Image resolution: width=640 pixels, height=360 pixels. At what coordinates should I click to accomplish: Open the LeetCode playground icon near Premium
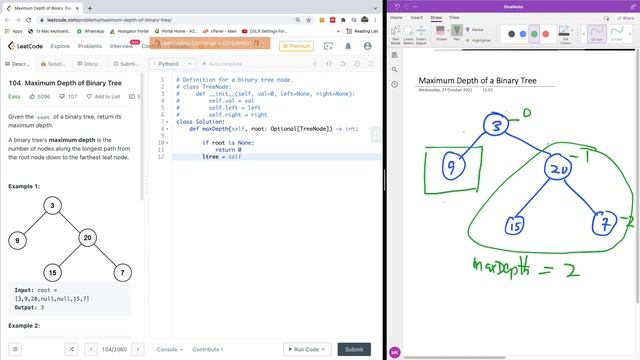[329, 46]
